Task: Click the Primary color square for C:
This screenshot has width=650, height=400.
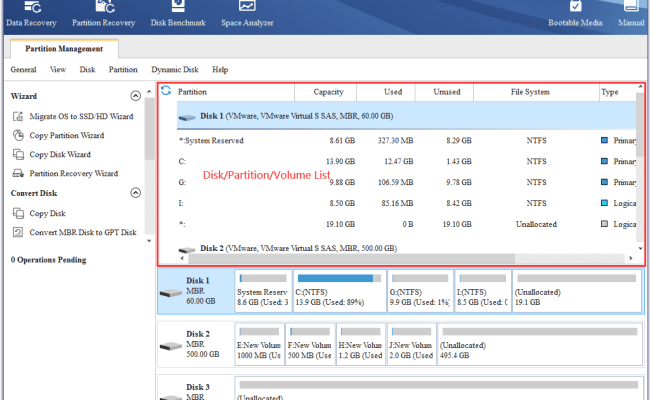Action: point(604,161)
